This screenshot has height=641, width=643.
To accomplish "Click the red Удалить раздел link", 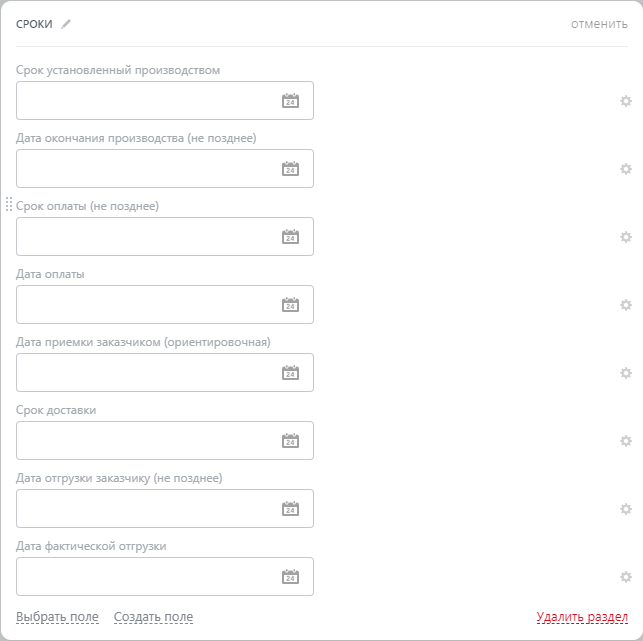I will click(x=582, y=617).
